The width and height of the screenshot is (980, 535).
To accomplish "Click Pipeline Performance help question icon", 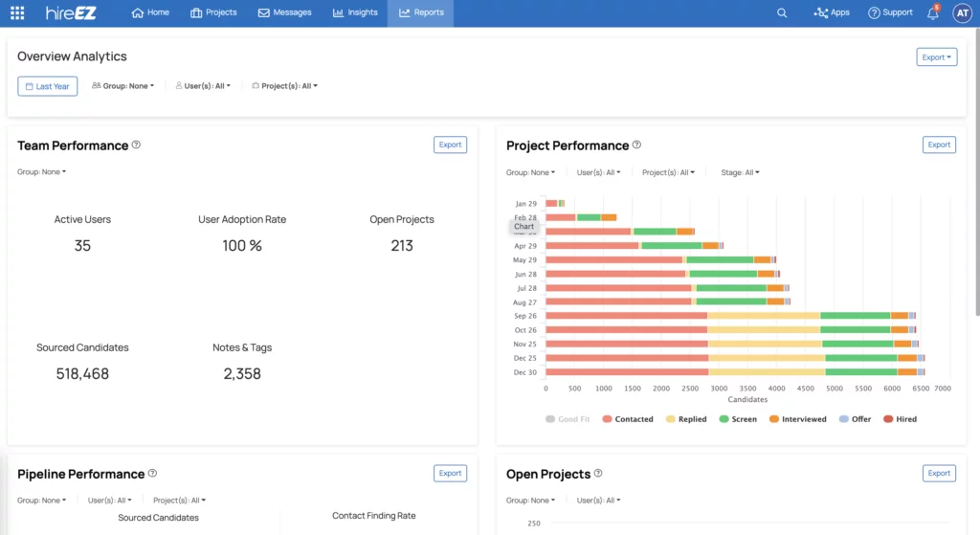I will [152, 474].
